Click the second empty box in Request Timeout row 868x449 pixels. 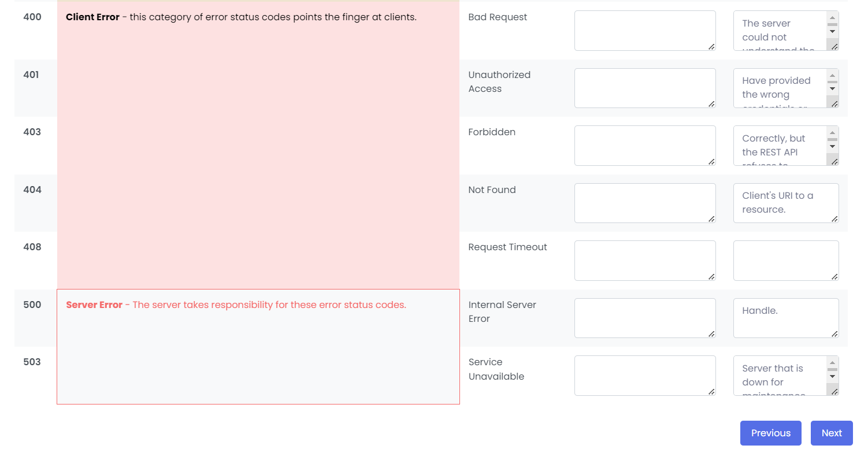click(786, 261)
